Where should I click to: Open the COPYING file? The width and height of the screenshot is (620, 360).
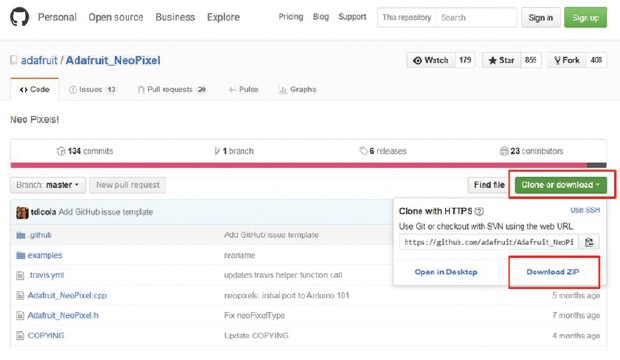46,335
